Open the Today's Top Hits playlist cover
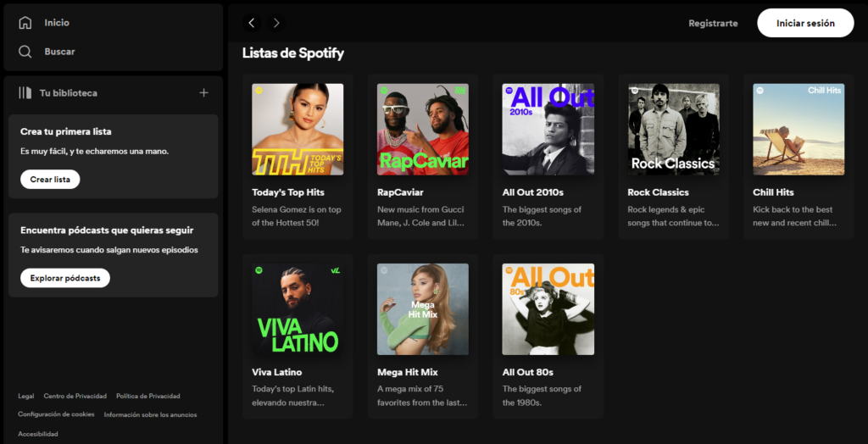This screenshot has height=444, width=868. (x=298, y=130)
